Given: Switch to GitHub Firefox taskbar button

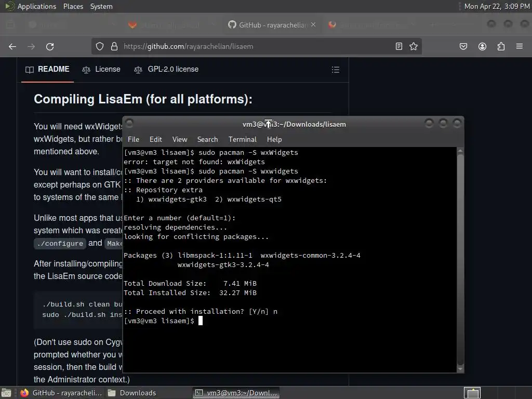Looking at the screenshot, I should click(x=61, y=393).
